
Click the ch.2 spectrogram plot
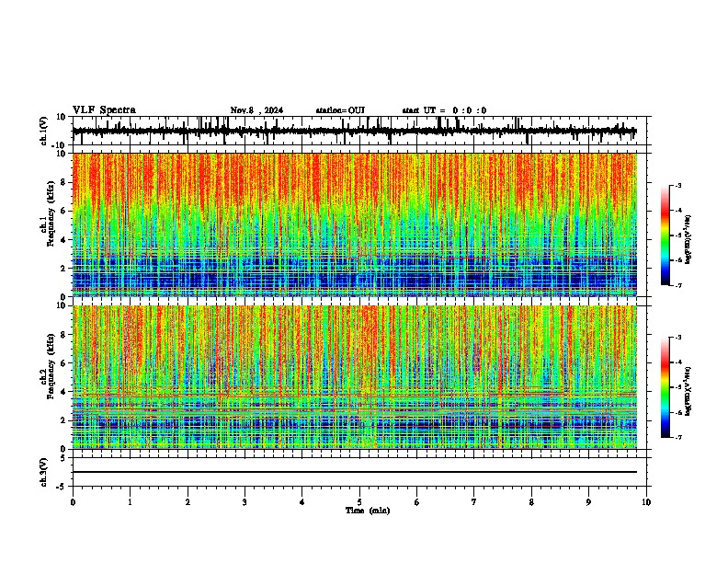(x=354, y=377)
